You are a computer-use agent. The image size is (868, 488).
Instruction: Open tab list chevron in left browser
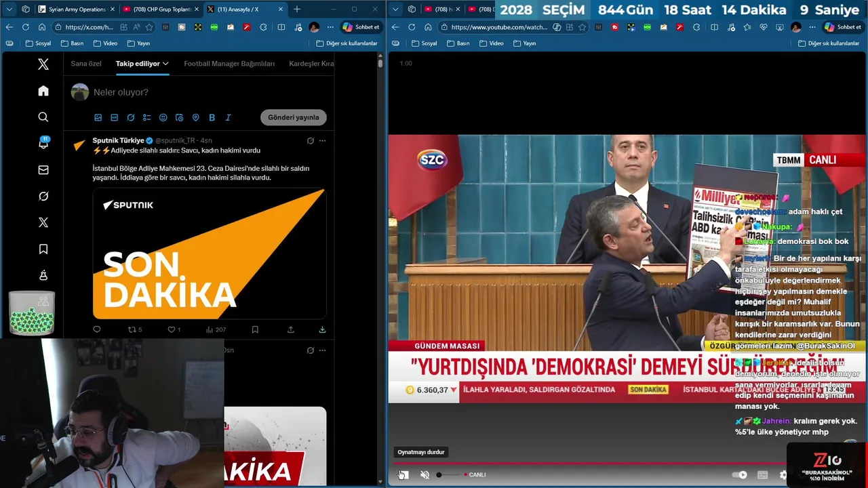[9, 9]
